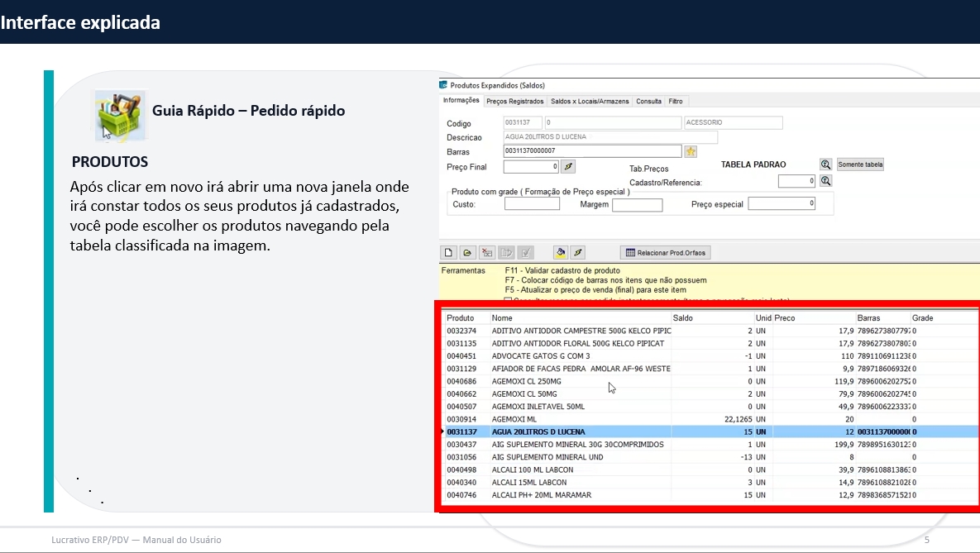980x553 pixels.
Task: Click the magnifier next to Cadastro/Referencia field
Action: click(825, 181)
